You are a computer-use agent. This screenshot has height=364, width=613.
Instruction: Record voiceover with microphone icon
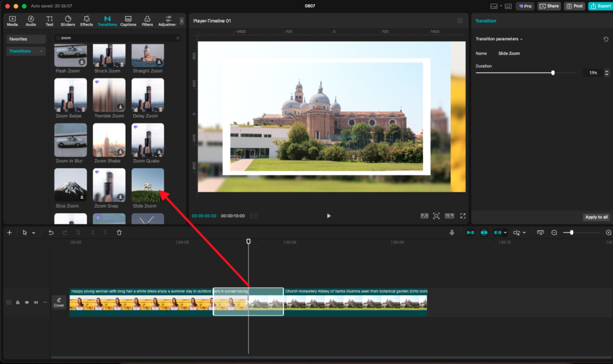point(451,233)
